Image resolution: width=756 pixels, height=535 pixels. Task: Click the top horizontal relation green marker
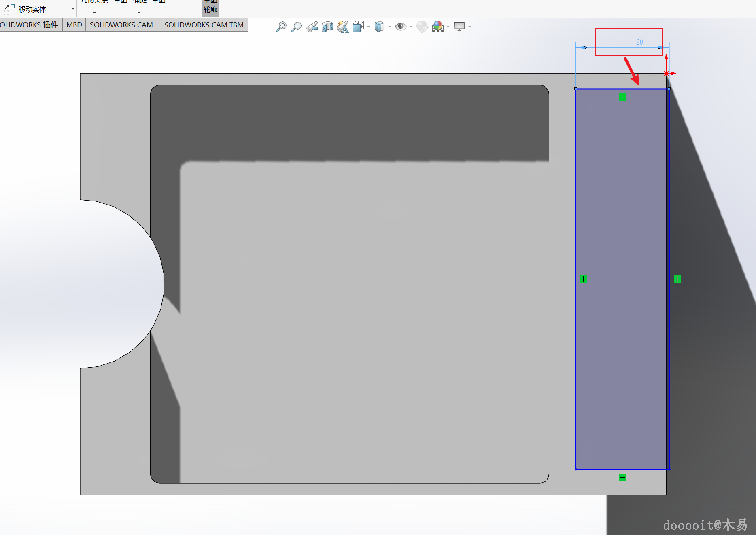tap(622, 97)
